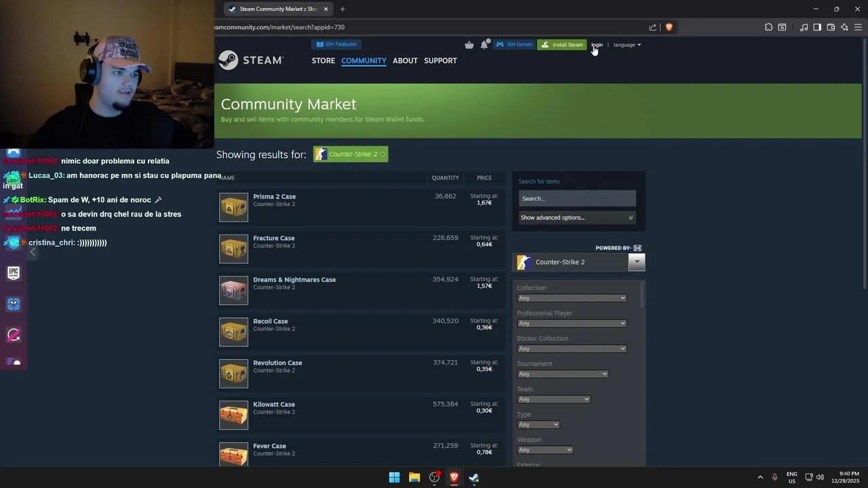
Task: Click the Fever Case icon
Action: (233, 454)
